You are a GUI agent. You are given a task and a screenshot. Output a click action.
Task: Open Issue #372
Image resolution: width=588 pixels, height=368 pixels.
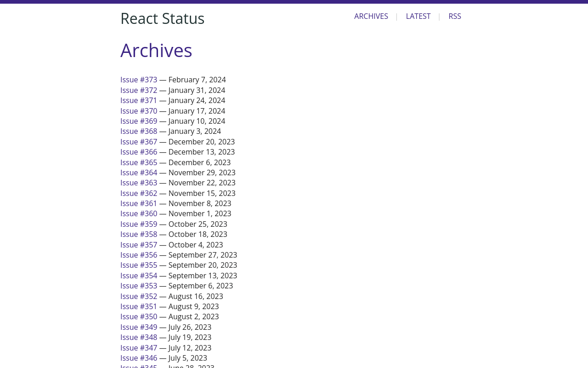point(139,90)
